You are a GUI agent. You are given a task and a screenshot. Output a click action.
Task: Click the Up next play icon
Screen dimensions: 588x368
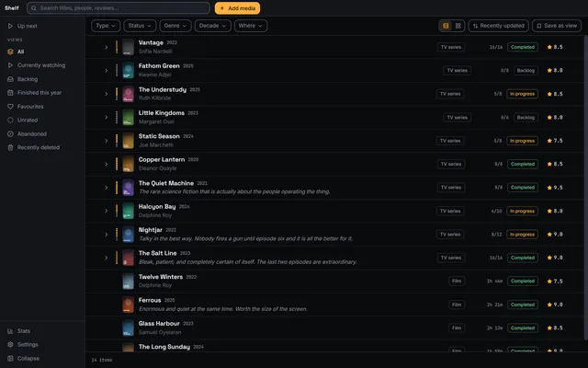pos(10,26)
